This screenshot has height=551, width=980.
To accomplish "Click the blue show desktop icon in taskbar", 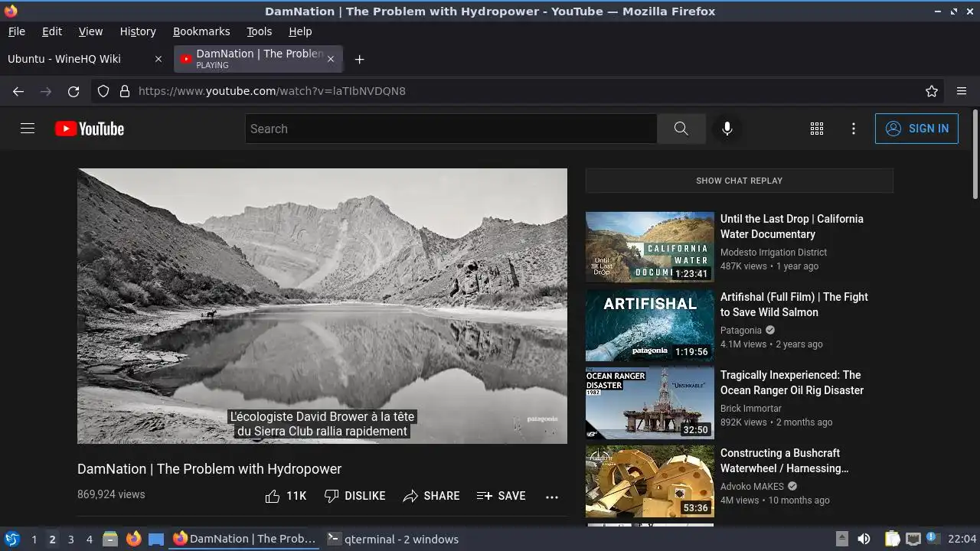I will point(156,539).
